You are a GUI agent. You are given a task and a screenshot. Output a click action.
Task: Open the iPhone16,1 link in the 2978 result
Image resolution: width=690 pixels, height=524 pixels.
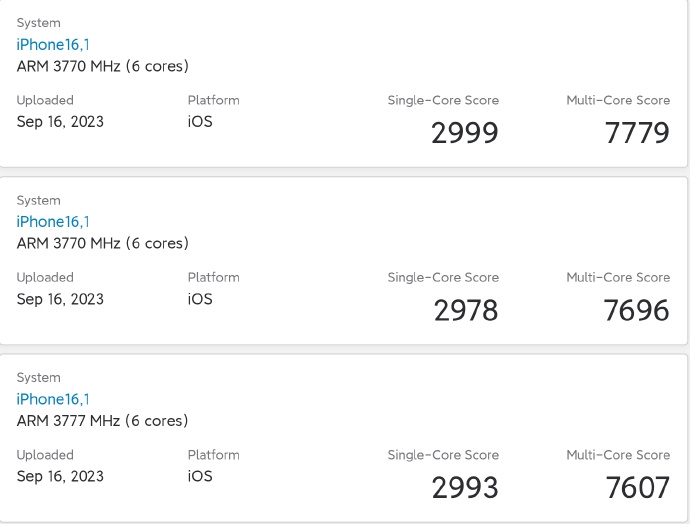point(53,221)
